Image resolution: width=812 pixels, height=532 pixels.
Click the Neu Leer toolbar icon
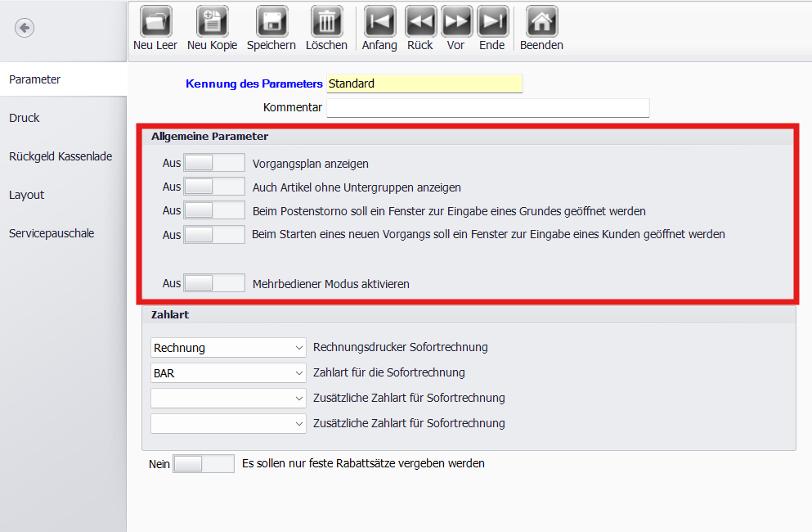[x=155, y=21]
